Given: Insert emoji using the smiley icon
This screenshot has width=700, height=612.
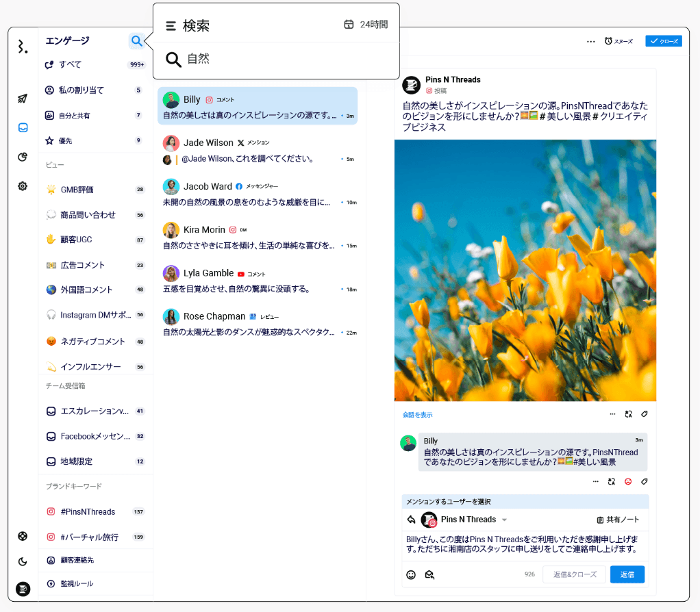Looking at the screenshot, I should pyautogui.click(x=411, y=575).
